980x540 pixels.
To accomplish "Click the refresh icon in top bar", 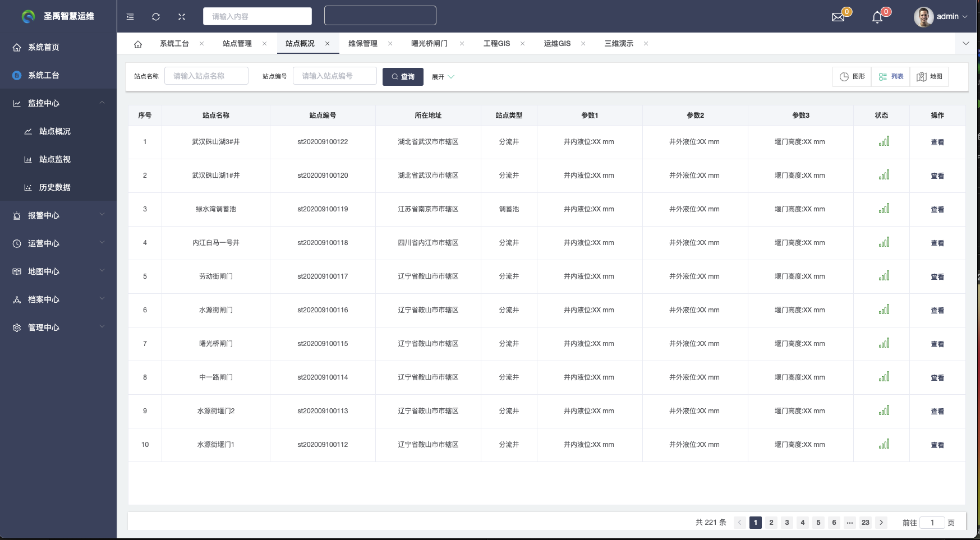I will pyautogui.click(x=156, y=17).
